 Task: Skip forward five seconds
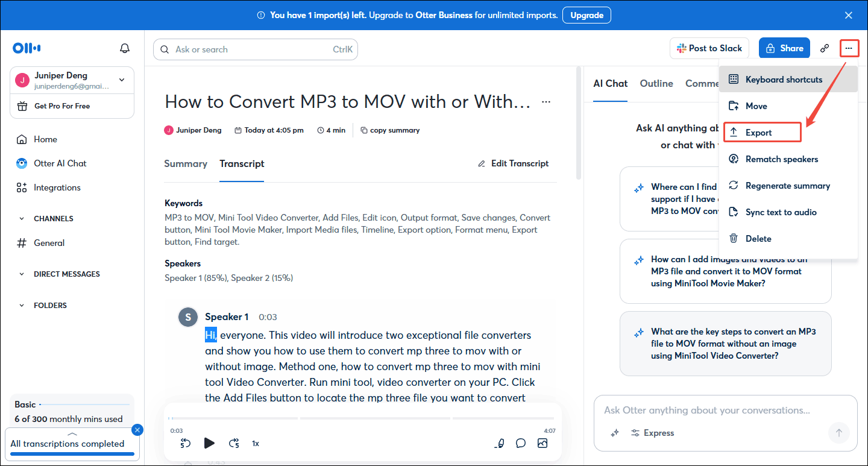click(234, 443)
